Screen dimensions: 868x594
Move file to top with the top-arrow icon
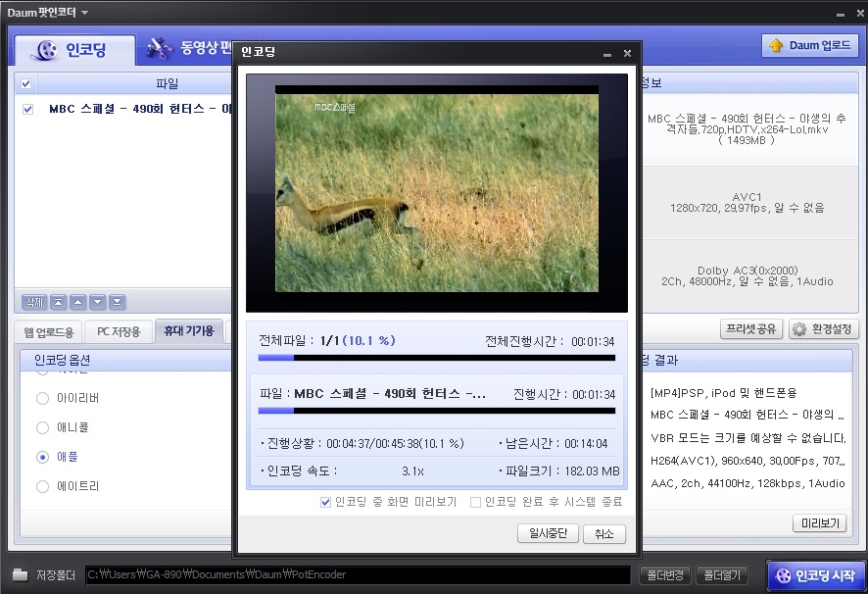coord(59,302)
